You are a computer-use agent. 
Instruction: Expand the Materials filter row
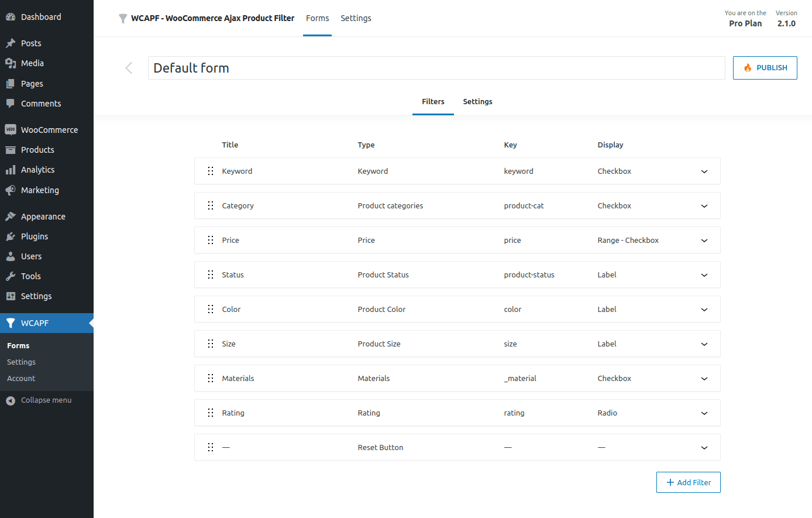(x=704, y=379)
